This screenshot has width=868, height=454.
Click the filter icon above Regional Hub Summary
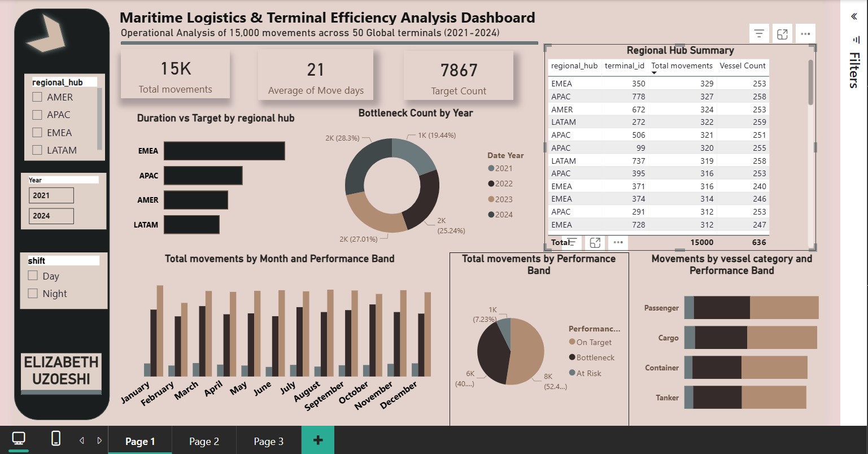pyautogui.click(x=759, y=34)
